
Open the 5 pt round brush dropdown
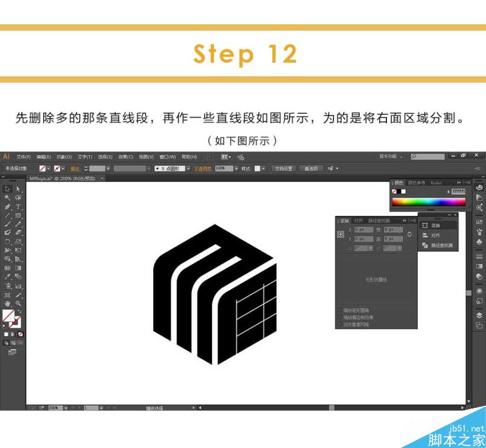[x=188, y=168]
